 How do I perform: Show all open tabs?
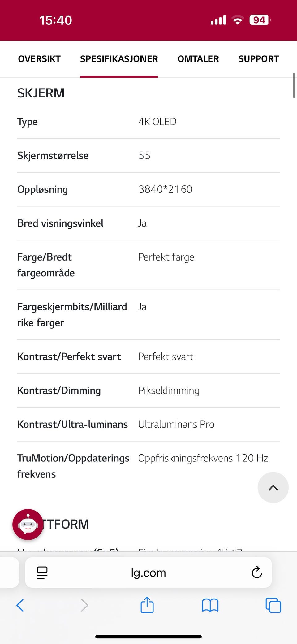pos(273,605)
